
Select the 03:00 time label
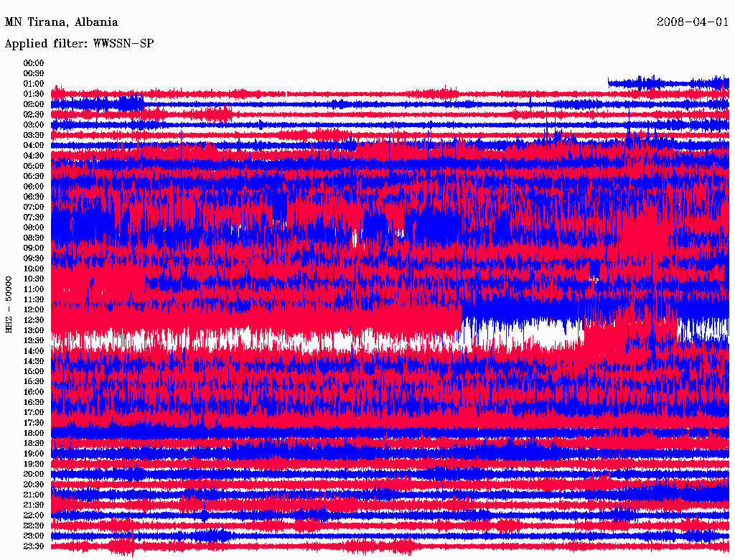tap(33, 125)
